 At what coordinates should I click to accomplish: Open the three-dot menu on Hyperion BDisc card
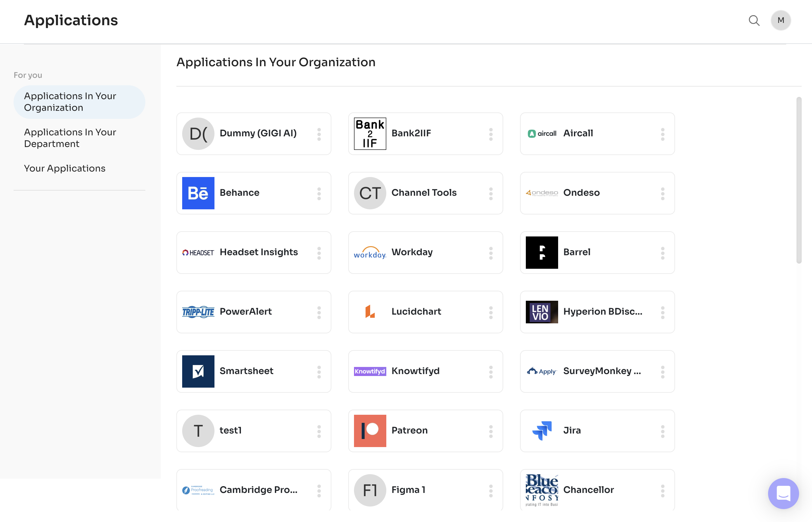point(662,312)
